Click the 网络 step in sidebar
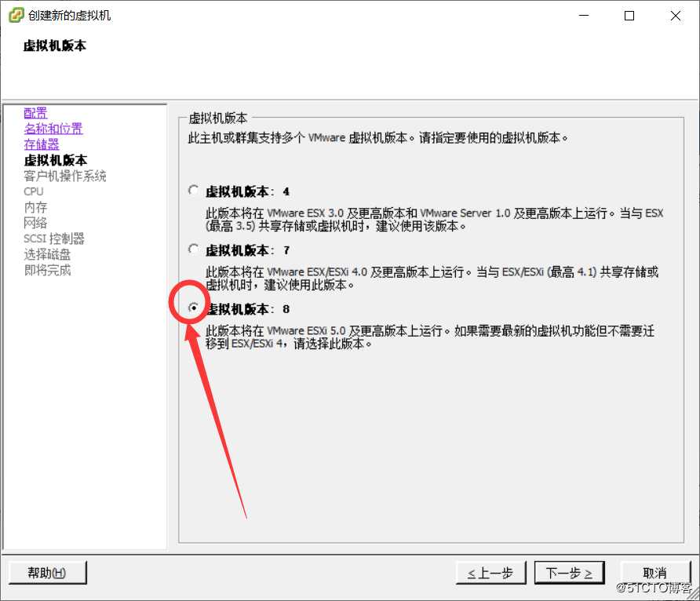Screen dimensions: 700x601 (35, 223)
